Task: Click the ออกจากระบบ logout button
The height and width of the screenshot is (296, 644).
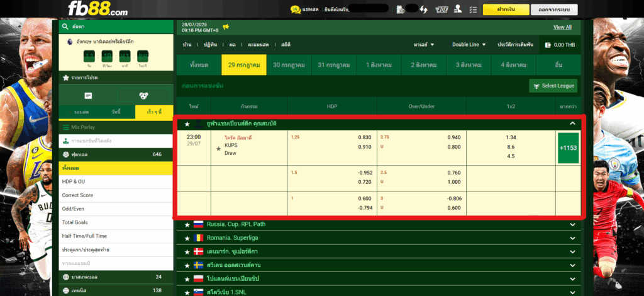Action: pyautogui.click(x=554, y=9)
